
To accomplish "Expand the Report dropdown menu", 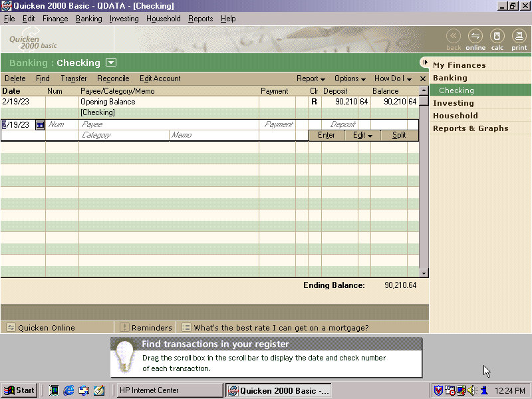I will point(311,78).
